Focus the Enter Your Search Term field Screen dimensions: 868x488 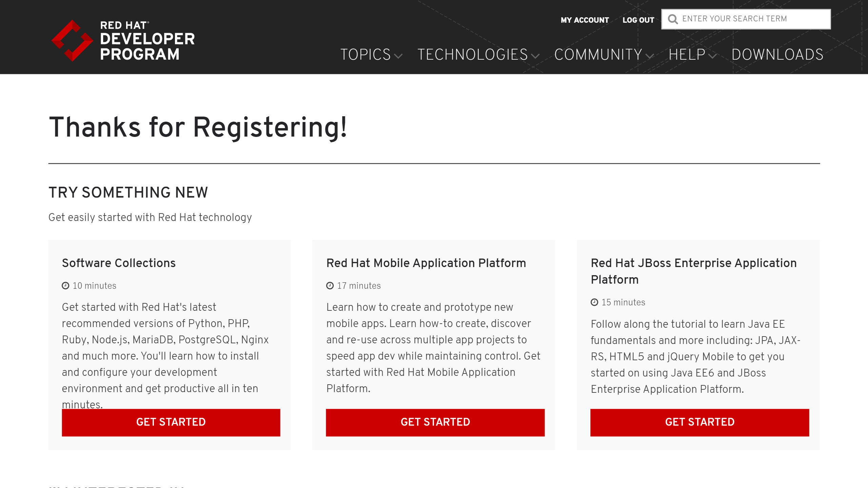746,19
